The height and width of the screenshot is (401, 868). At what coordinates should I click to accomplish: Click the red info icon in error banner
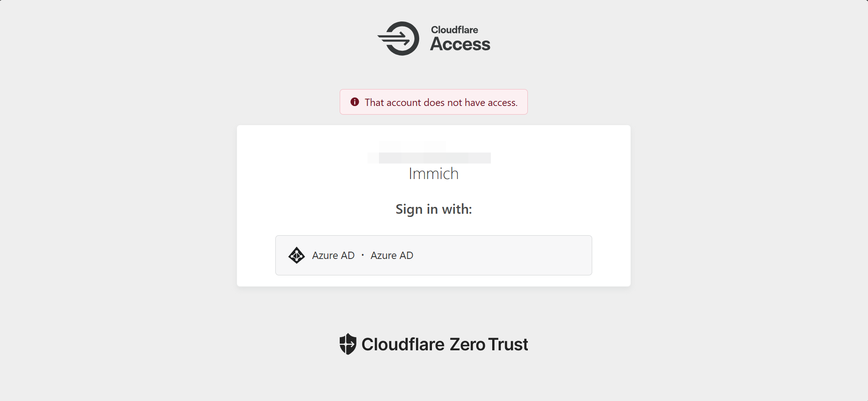355,102
